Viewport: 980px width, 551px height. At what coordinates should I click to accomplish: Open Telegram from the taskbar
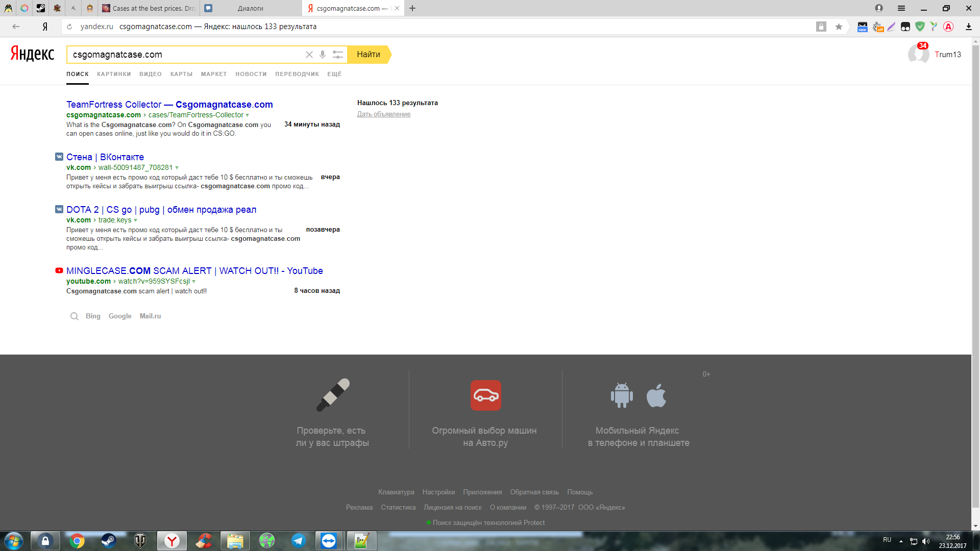298,541
